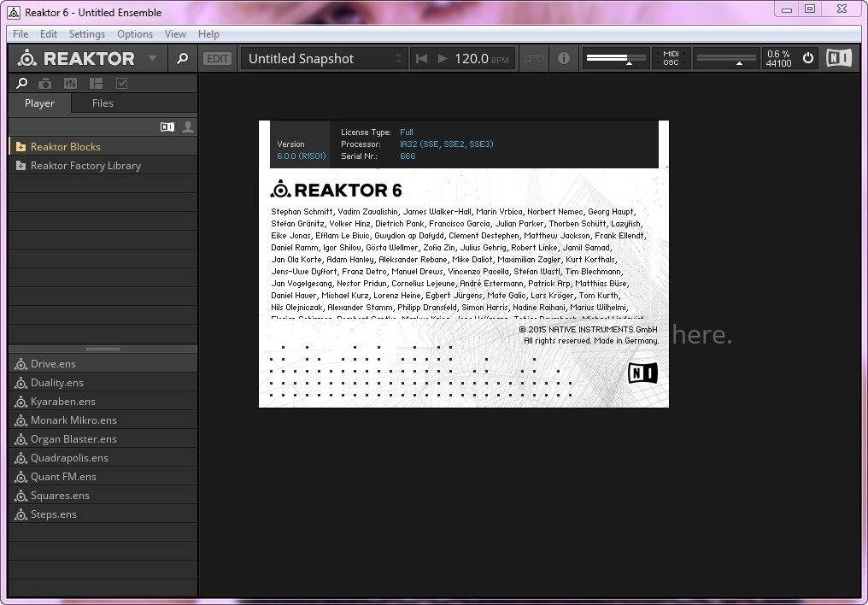868x605 pixels.
Task: Maximize the Reaktor 6 window
Action: [x=810, y=9]
